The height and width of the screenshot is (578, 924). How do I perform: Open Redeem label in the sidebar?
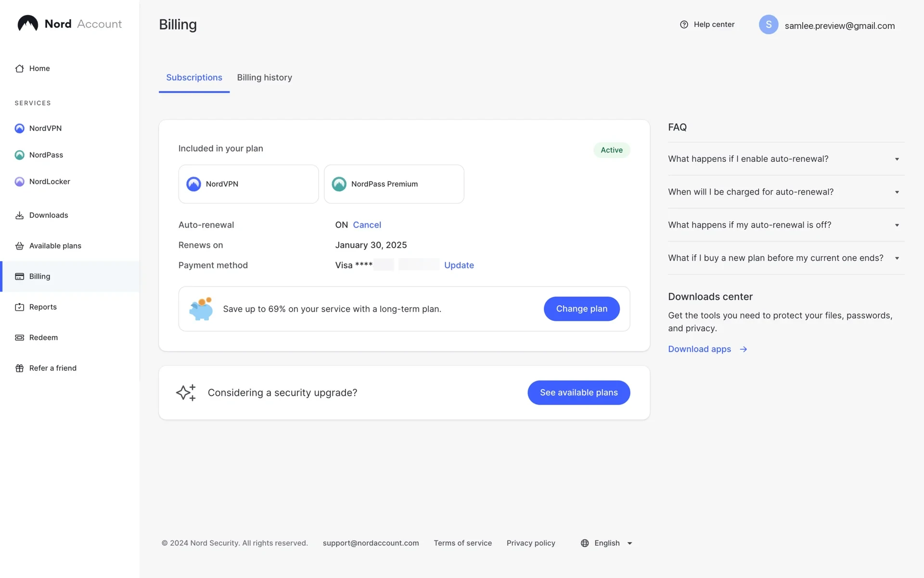point(43,338)
